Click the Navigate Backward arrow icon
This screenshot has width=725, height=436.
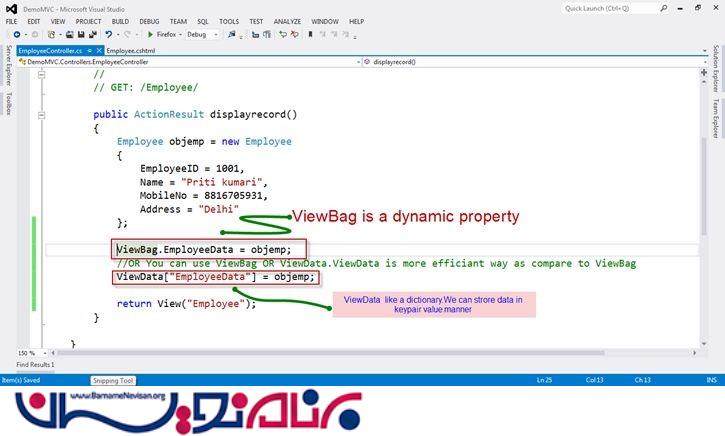(x=18, y=34)
